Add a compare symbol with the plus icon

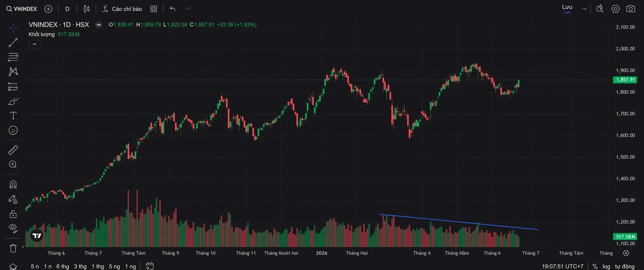48,9
